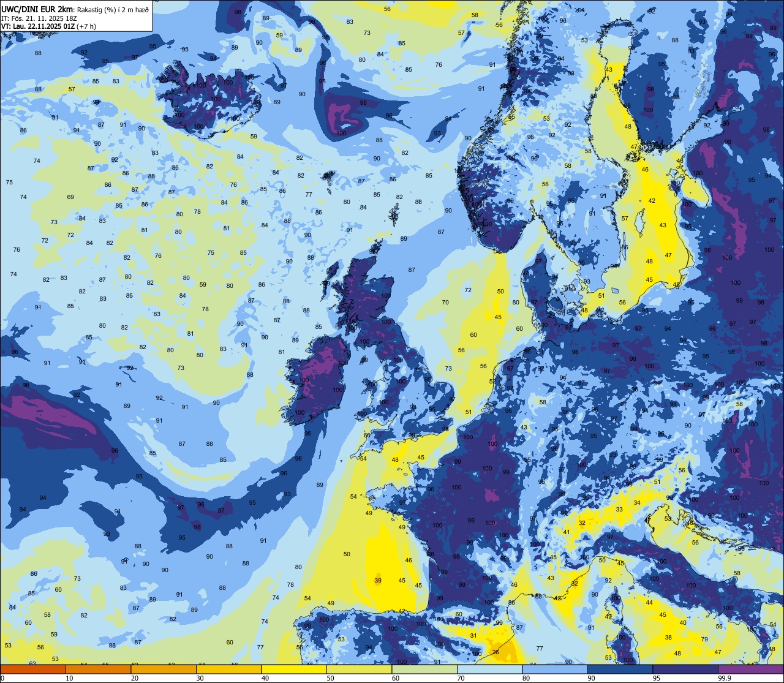The height and width of the screenshot is (683, 784).
Task: Pick the legend segment between 10 and 20
Action: click(98, 669)
